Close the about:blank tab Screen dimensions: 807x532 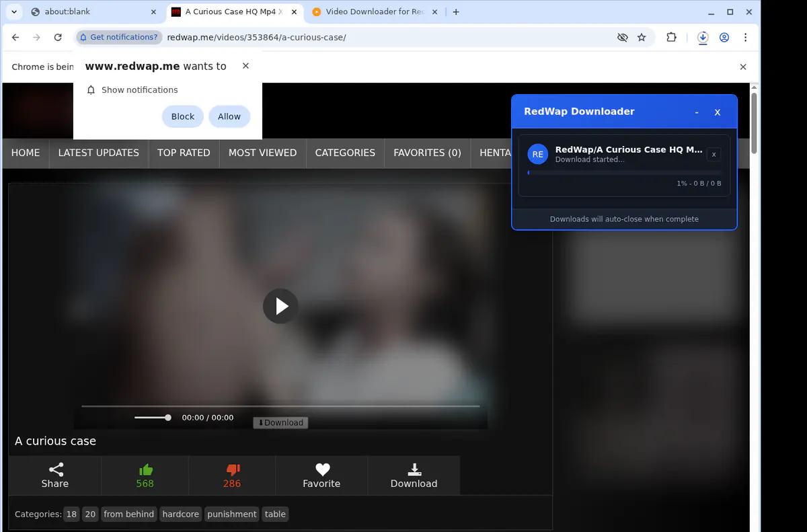click(153, 12)
